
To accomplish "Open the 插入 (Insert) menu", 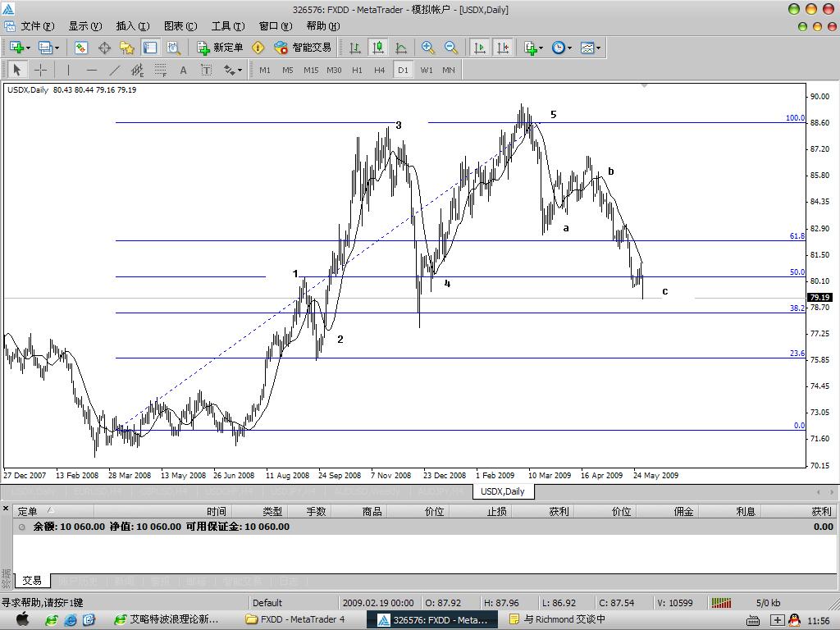I will 132,26.
